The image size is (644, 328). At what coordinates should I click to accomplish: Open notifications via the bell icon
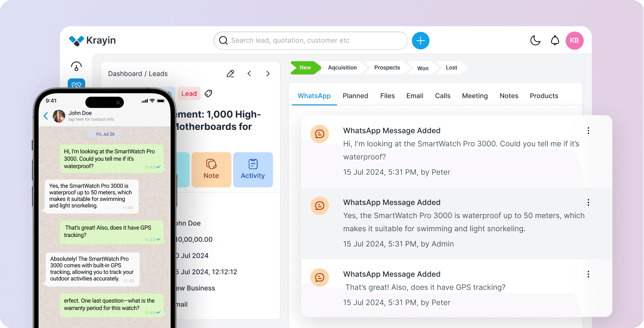tap(555, 40)
